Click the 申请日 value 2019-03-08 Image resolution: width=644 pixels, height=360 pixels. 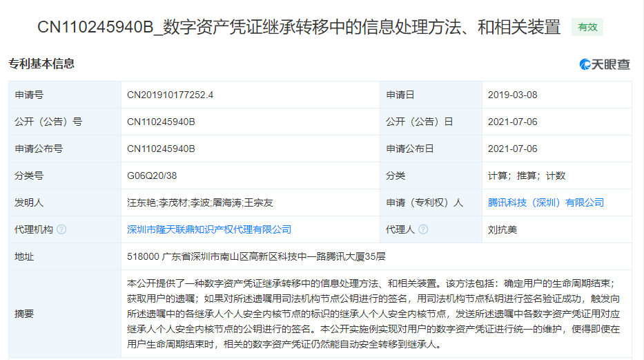(513, 95)
